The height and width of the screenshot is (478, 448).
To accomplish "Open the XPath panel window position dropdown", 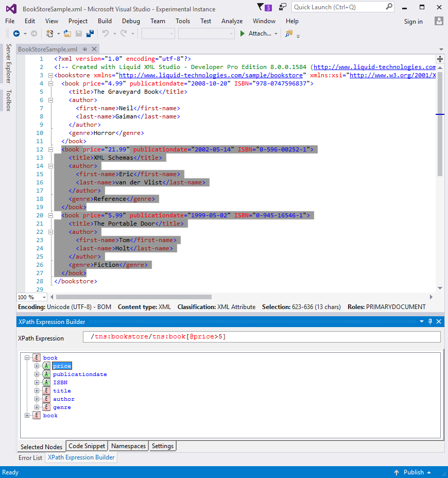I will [422, 321].
